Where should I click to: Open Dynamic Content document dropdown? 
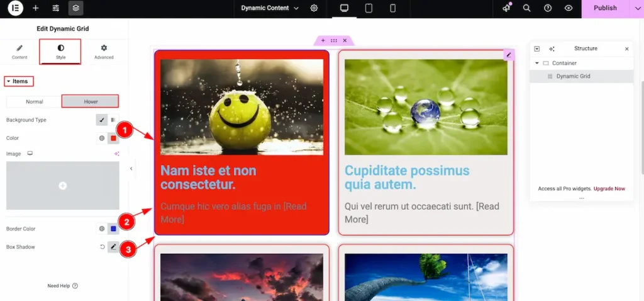pos(270,8)
